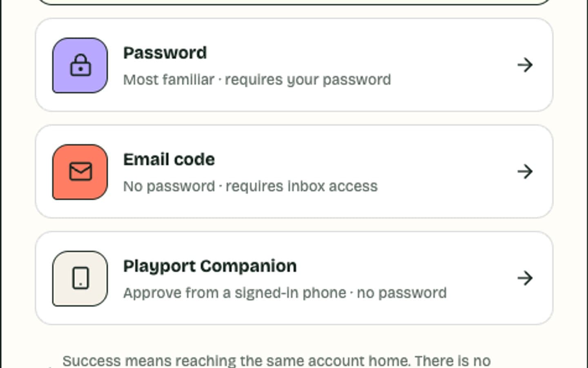Click 'requires inbox access' in Email code subtitle
The height and width of the screenshot is (368, 588).
pos(302,186)
